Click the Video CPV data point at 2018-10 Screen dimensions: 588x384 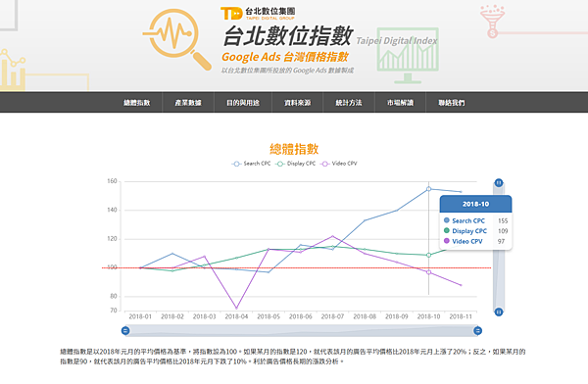click(428, 272)
